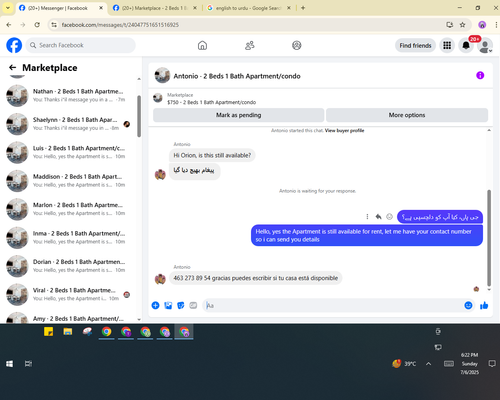Open the Windows notification center

pyautogui.click(x=492, y=364)
